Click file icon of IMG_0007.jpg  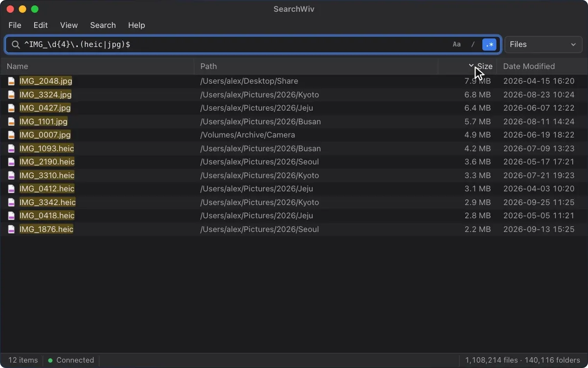click(x=11, y=135)
